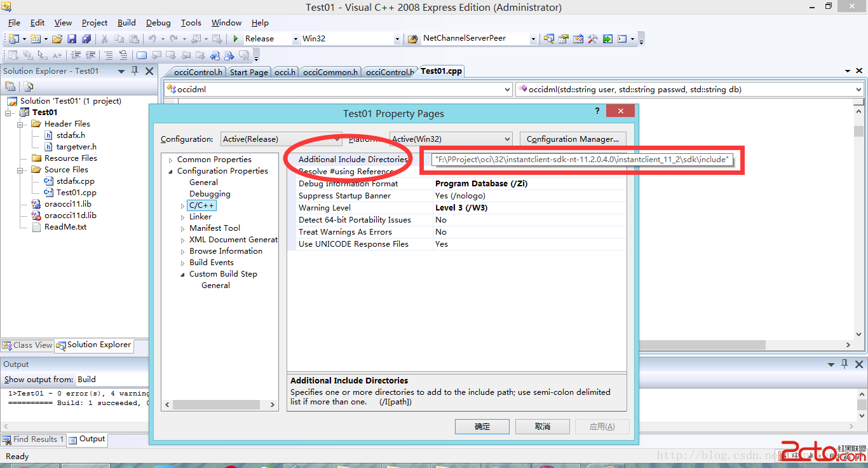
Task: Open the Active(Win32) Platform dropdown
Action: pos(506,139)
